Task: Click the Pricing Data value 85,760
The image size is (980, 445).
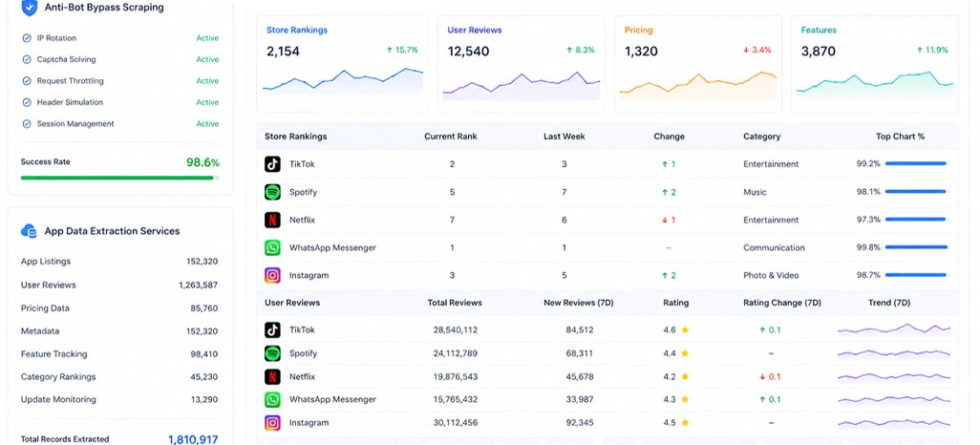Action: (x=204, y=308)
